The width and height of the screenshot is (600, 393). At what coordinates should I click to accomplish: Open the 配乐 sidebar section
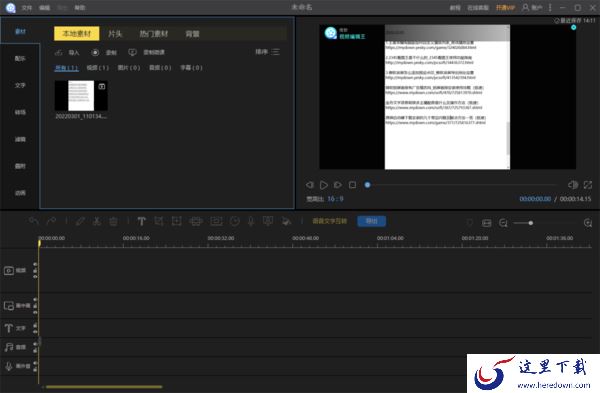(20, 59)
